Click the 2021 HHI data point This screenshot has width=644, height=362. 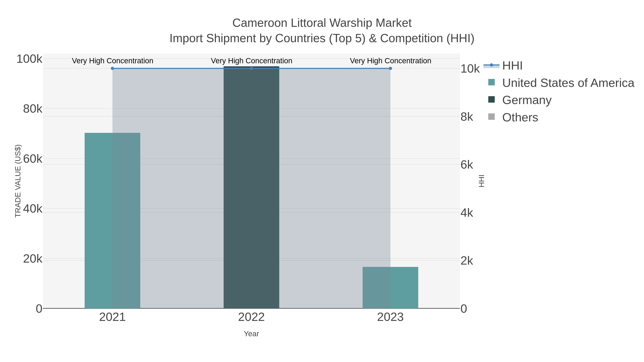[112, 68]
